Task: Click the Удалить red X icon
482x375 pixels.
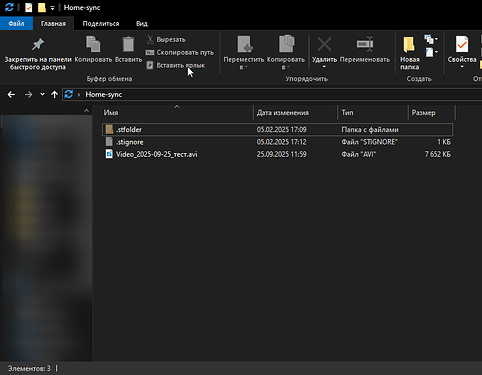Action: coord(324,44)
